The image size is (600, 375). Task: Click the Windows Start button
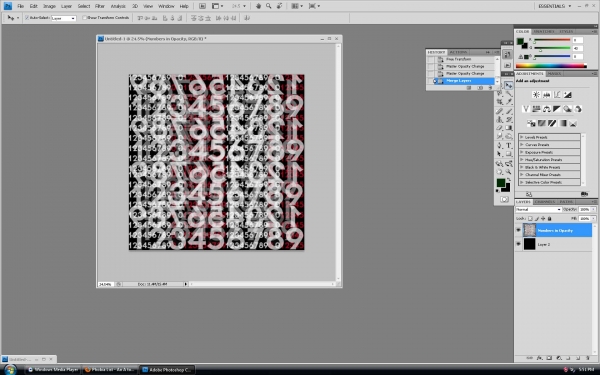[10, 370]
